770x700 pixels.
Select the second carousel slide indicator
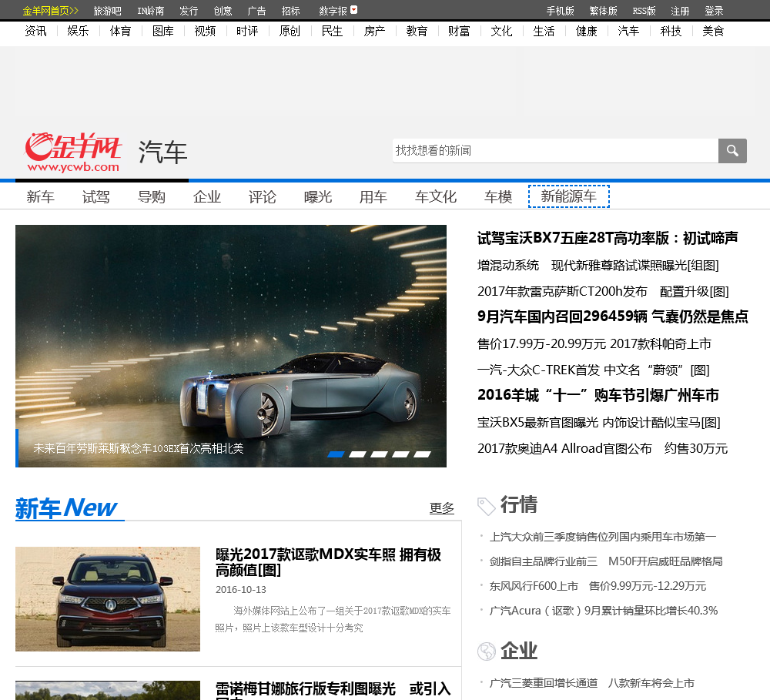coord(357,454)
